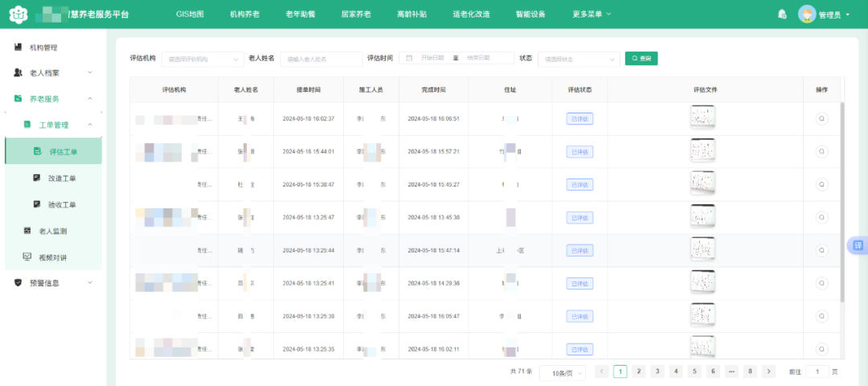Click the table's vertical scrollbar

click(x=842, y=201)
